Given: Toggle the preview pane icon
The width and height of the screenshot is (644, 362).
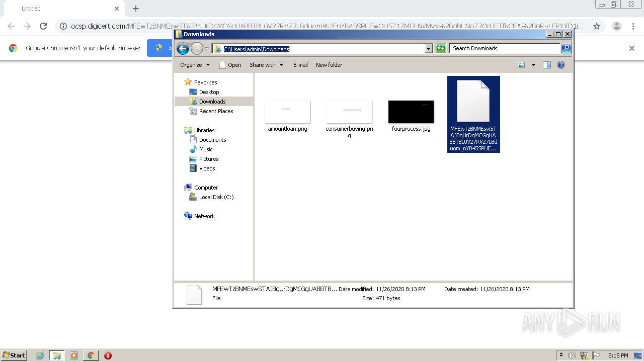Looking at the screenshot, I should [547, 65].
